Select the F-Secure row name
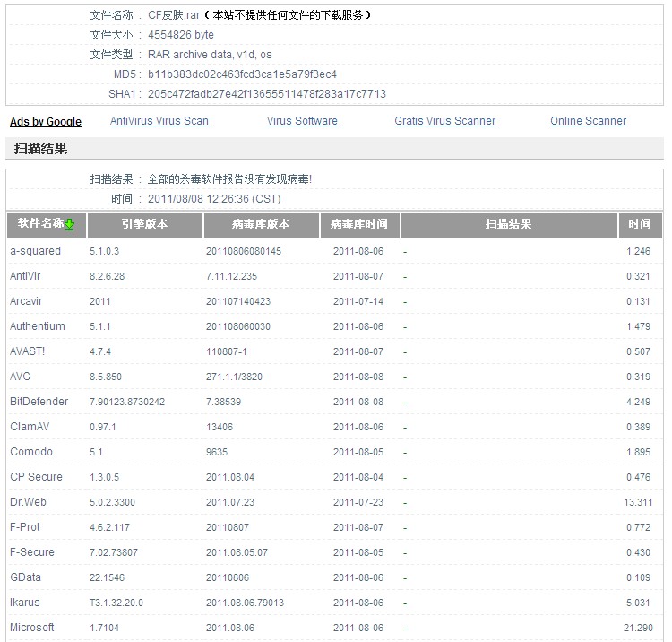This screenshot has height=642, width=672. [x=31, y=552]
